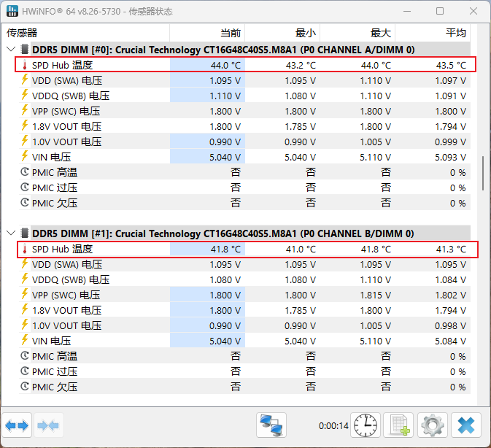Click the expand columns arrows button
Screen dimensions: 491x448
pyautogui.click(x=17, y=425)
